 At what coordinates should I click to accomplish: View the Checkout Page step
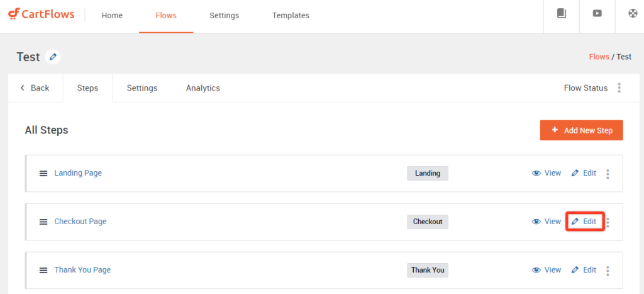pos(547,222)
